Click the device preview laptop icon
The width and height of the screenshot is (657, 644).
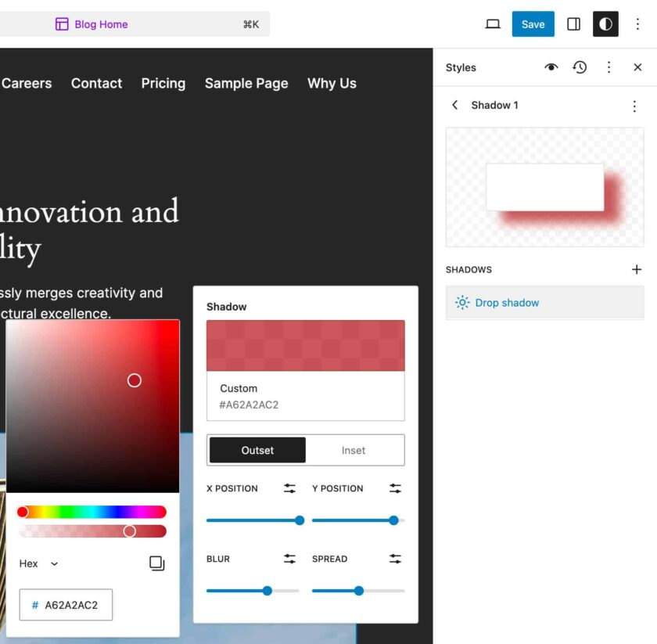click(493, 24)
